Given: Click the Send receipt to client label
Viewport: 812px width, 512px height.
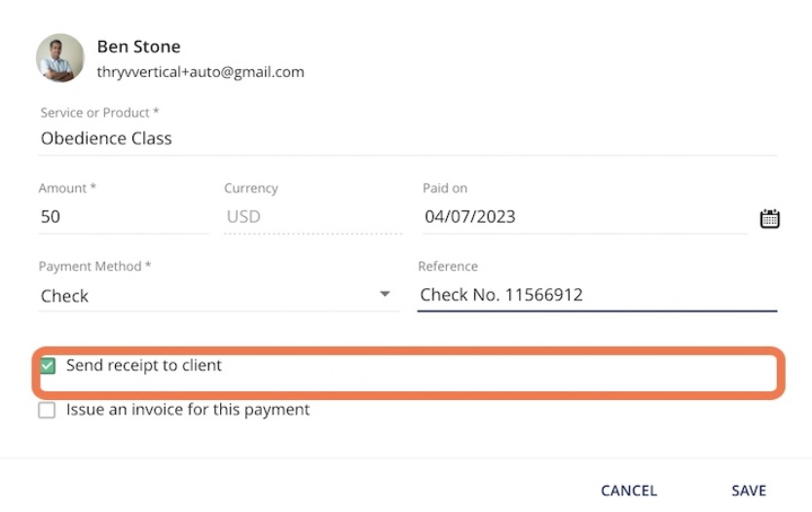Looking at the screenshot, I should (144, 365).
